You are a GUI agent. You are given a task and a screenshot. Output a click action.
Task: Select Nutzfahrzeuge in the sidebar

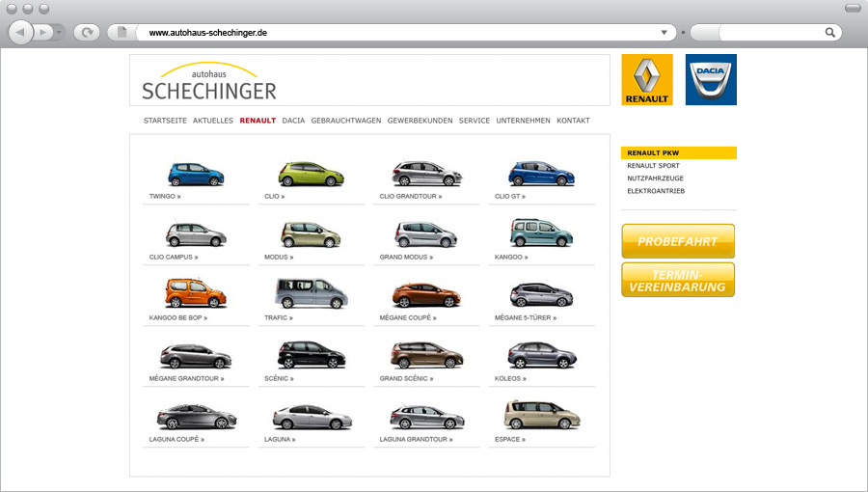point(656,178)
